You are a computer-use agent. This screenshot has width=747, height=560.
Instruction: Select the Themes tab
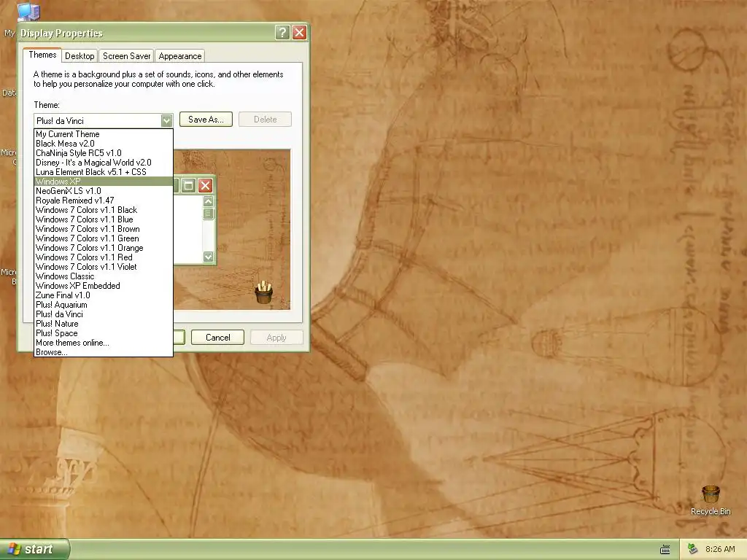42,55
